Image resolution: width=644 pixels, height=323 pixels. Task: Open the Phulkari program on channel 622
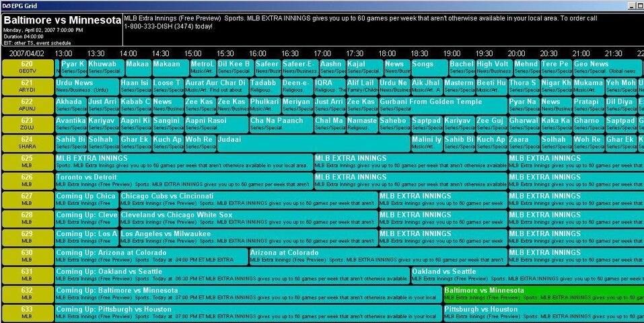click(x=265, y=106)
